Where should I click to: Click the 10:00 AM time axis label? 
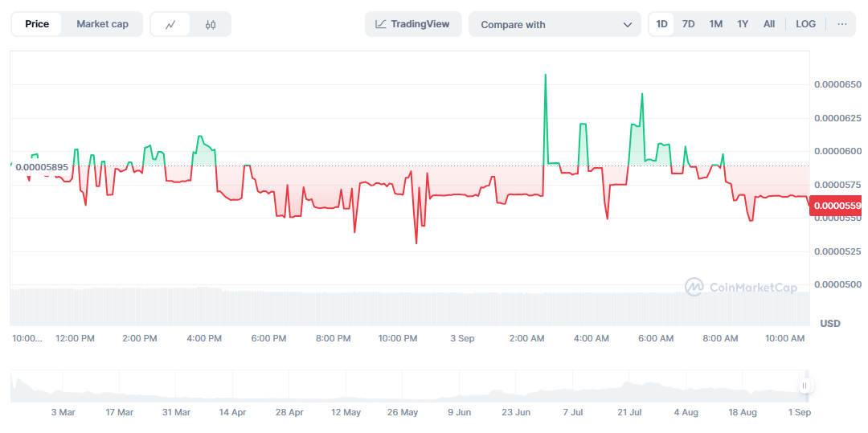785,338
